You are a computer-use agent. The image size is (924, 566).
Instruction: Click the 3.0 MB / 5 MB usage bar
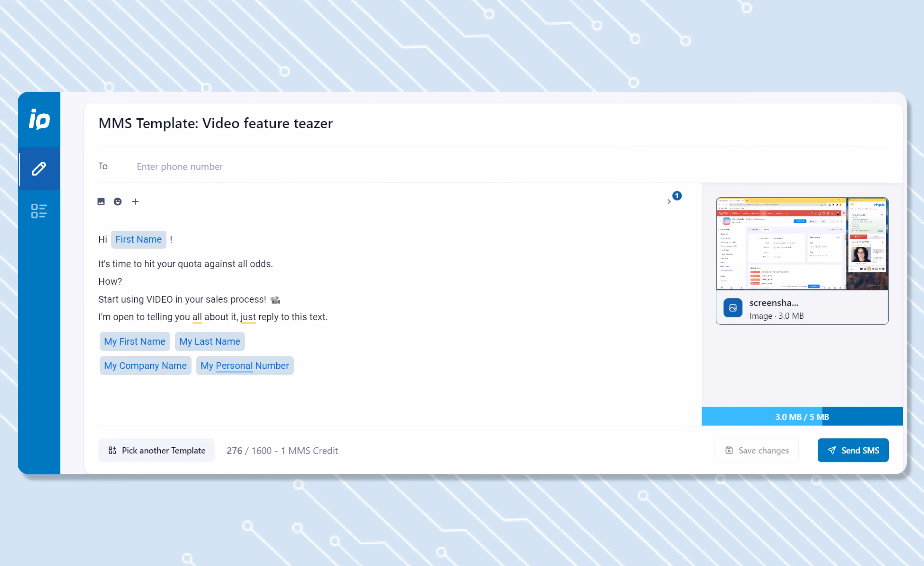802,416
